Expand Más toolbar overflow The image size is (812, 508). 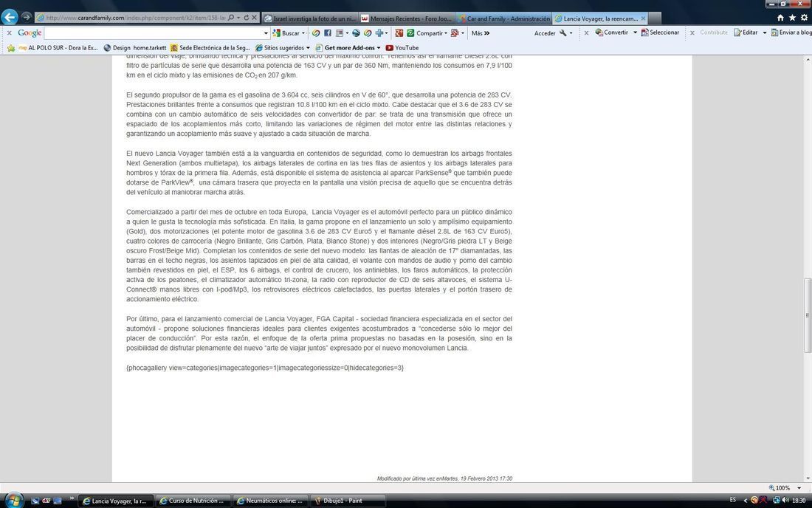[x=481, y=32]
